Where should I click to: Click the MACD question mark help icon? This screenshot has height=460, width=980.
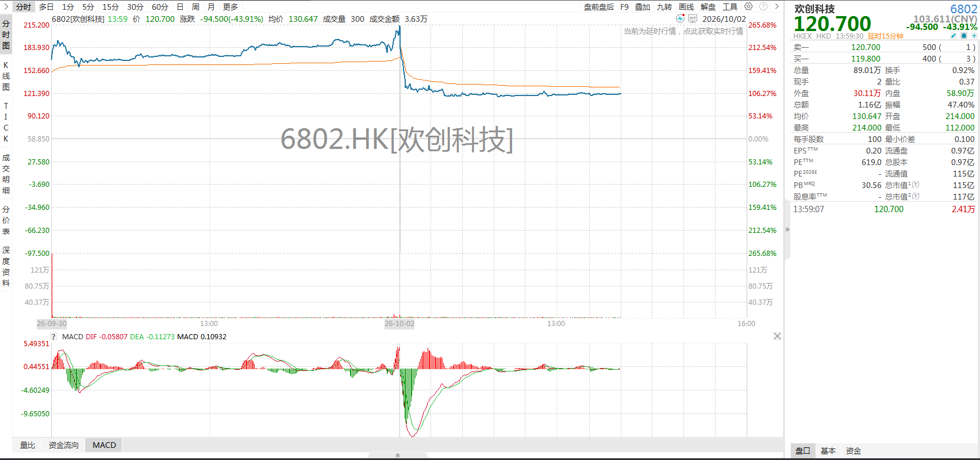click(x=54, y=337)
